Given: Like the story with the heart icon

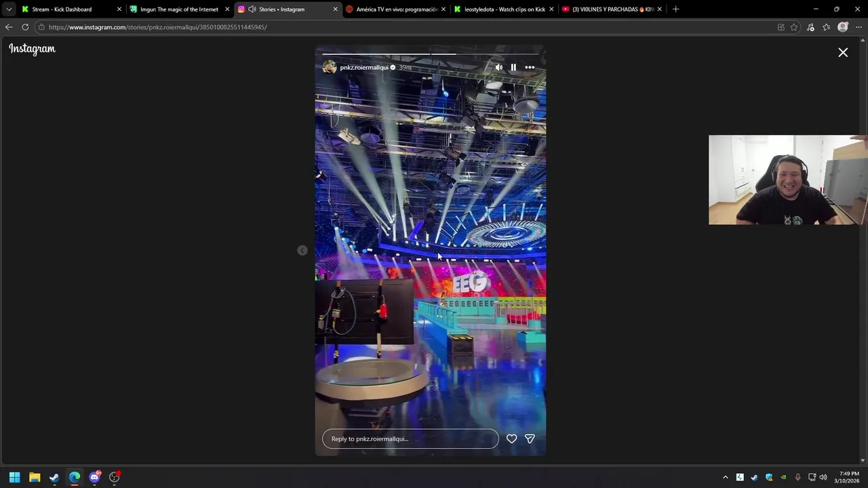Looking at the screenshot, I should pyautogui.click(x=512, y=439).
